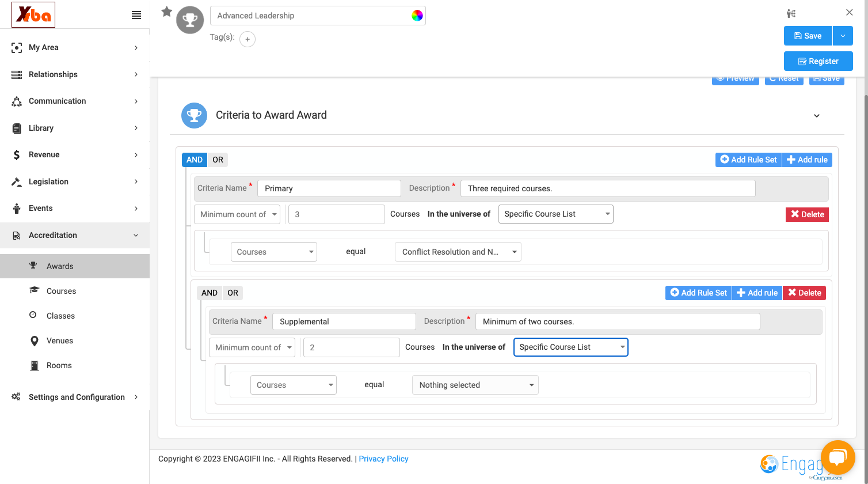Open Primary Specific Course List dropdown
The height and width of the screenshot is (484, 868).
[556, 214]
